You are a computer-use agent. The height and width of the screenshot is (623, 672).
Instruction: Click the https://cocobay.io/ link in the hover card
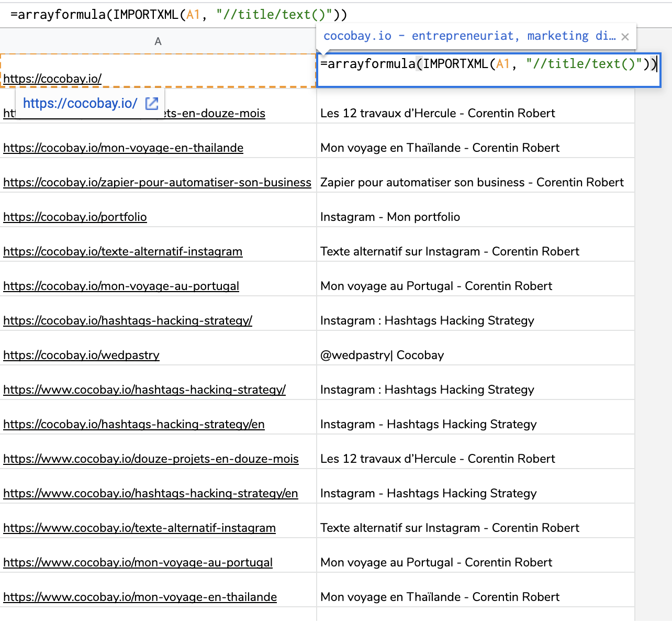(x=80, y=103)
